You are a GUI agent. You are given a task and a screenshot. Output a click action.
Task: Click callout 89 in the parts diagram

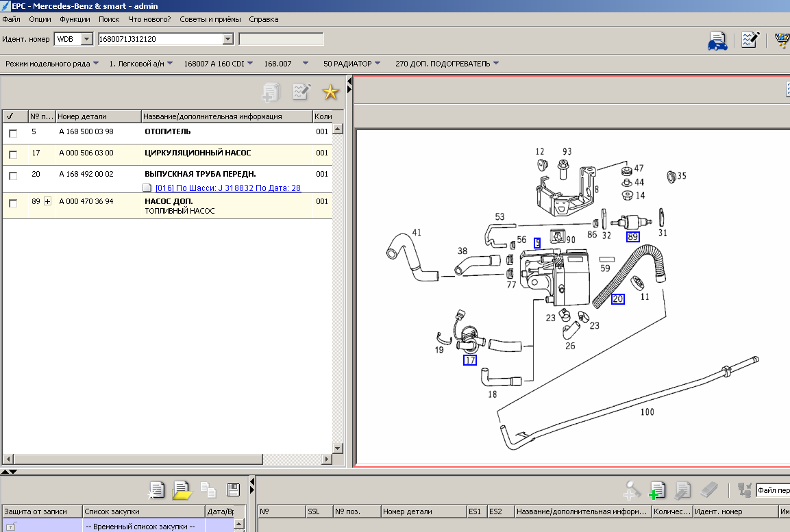pyautogui.click(x=632, y=238)
